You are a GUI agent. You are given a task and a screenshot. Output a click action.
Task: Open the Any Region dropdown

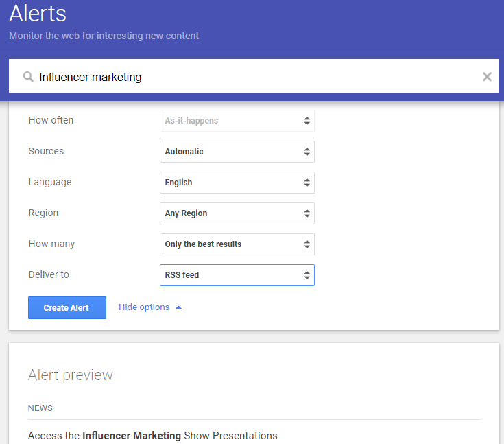pyautogui.click(x=237, y=213)
